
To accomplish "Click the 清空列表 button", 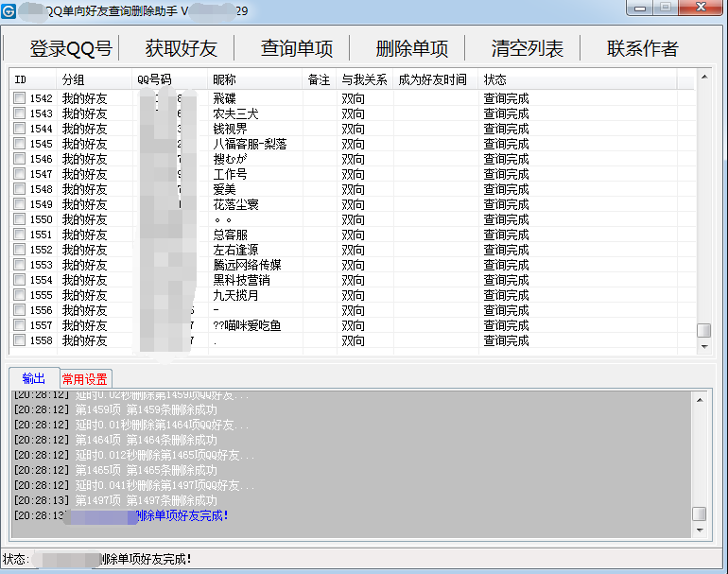I will tap(528, 48).
